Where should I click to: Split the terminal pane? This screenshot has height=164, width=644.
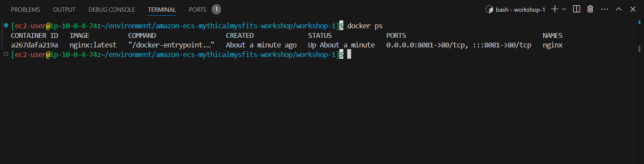point(577,9)
